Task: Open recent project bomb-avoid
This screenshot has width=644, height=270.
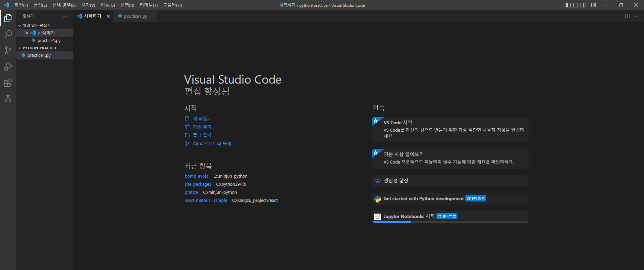Action: tap(197, 176)
